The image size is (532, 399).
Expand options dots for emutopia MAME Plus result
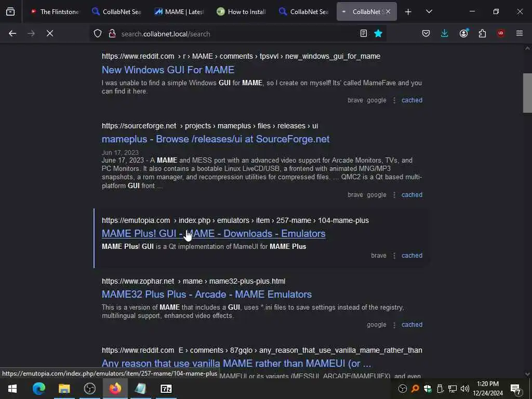click(x=394, y=256)
